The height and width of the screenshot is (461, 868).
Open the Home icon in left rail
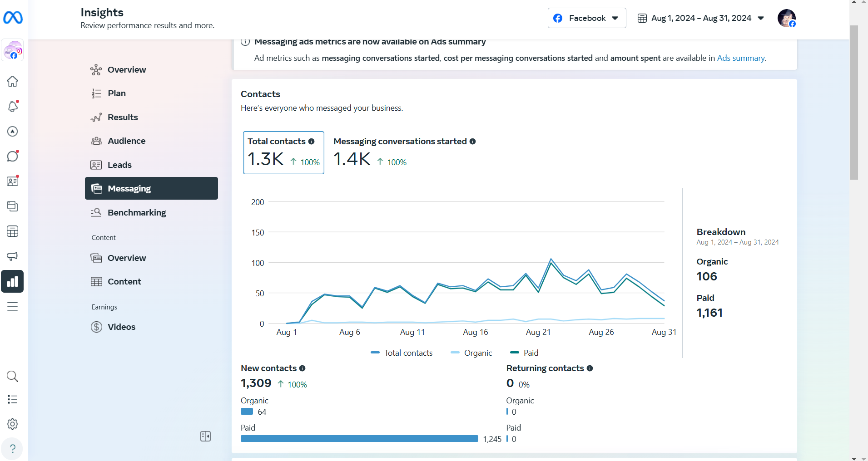(13, 81)
